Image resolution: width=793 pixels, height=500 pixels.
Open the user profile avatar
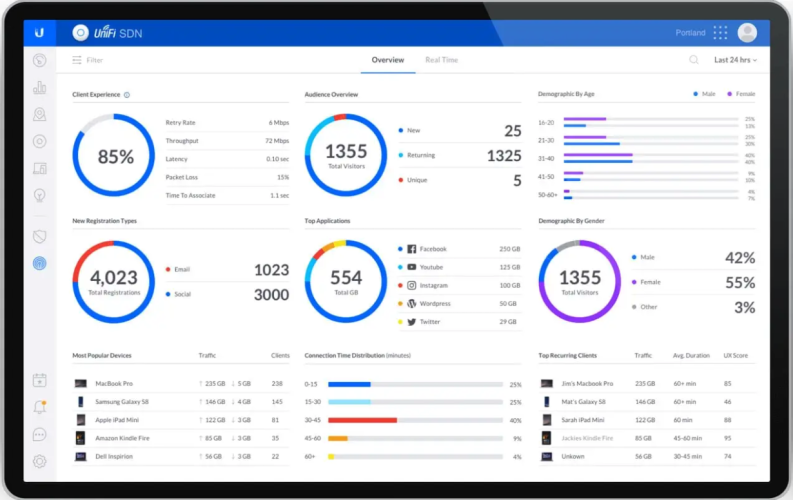click(747, 33)
